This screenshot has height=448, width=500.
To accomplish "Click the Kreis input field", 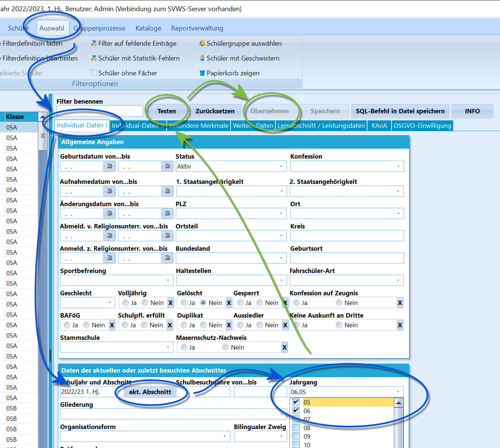I will tap(347, 236).
